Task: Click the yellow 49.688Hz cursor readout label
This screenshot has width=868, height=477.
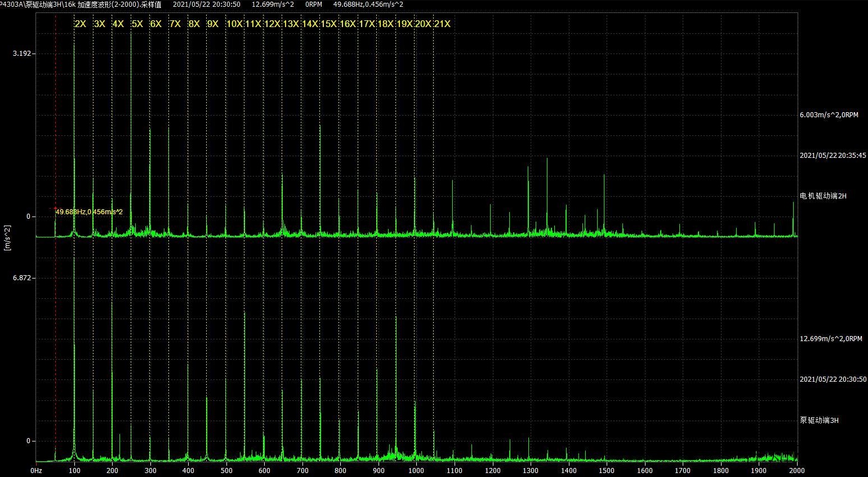Action: click(89, 212)
